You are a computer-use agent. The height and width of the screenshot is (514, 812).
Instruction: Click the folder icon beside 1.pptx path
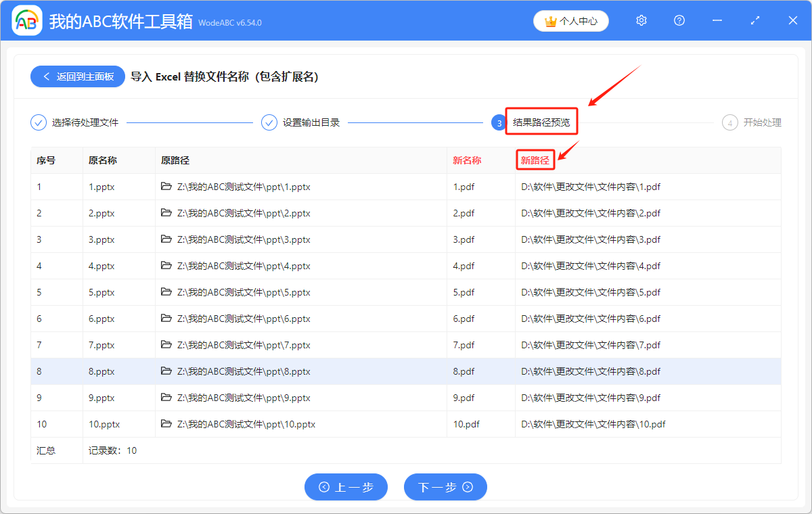point(166,187)
